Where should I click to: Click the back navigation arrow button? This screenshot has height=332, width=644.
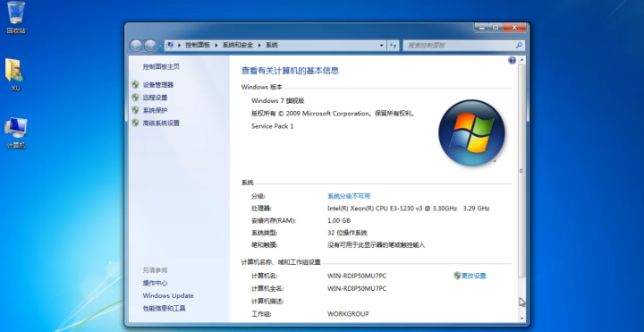tap(136, 46)
